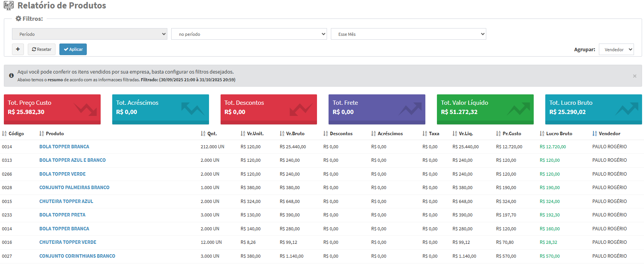Sort table by Produto column icon
Image resolution: width=644 pixels, height=265 pixels.
coord(42,134)
